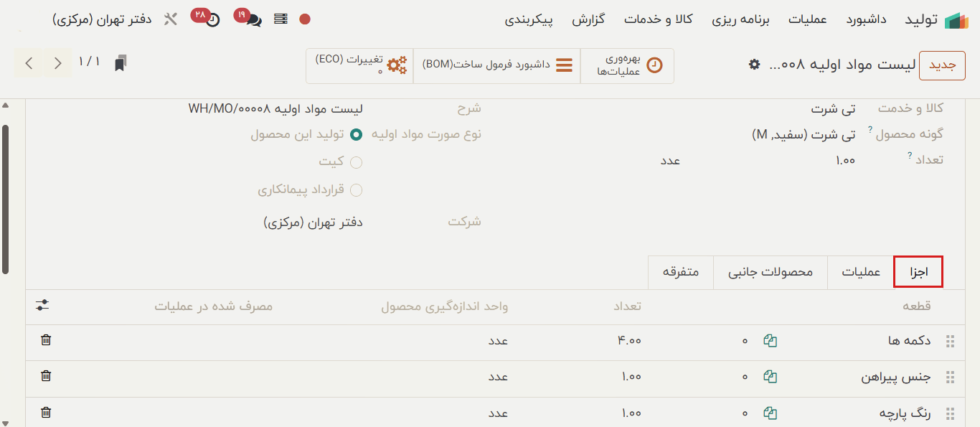The image size is (980, 427).
Task: Open the پیکربندی menu
Action: [x=529, y=19]
